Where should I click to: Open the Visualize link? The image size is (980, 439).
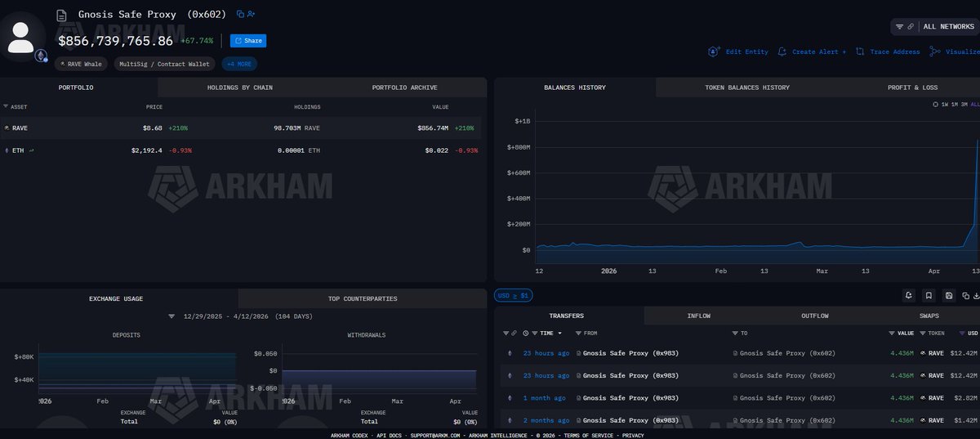click(x=962, y=52)
